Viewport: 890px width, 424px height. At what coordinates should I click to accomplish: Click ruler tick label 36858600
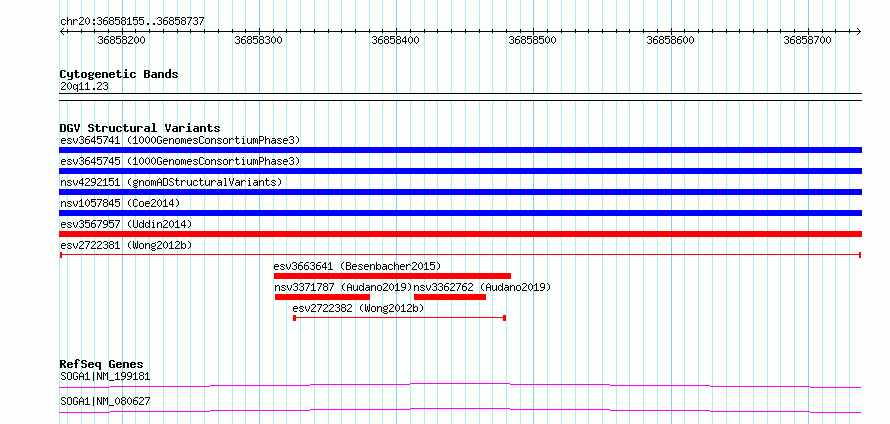point(670,40)
